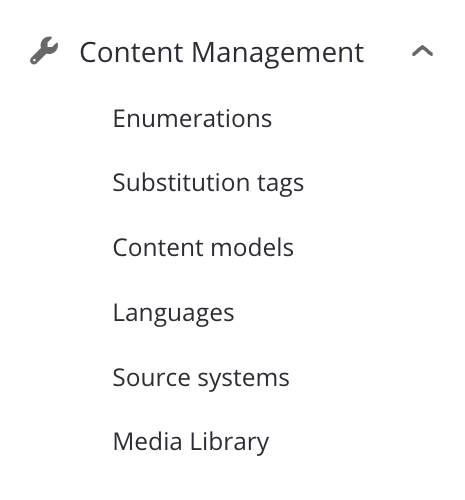465x500 pixels.
Task: Click the Substitution tags submenu entry
Action: (208, 183)
